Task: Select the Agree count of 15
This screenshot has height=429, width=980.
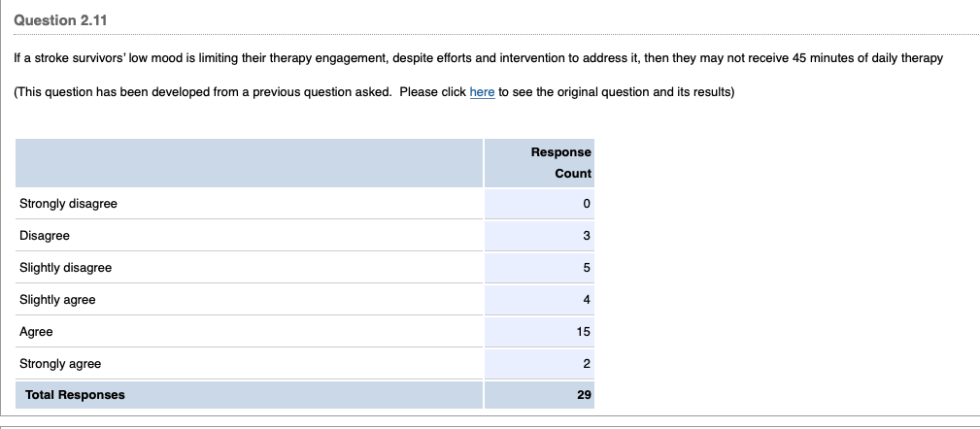Action: [x=584, y=332]
